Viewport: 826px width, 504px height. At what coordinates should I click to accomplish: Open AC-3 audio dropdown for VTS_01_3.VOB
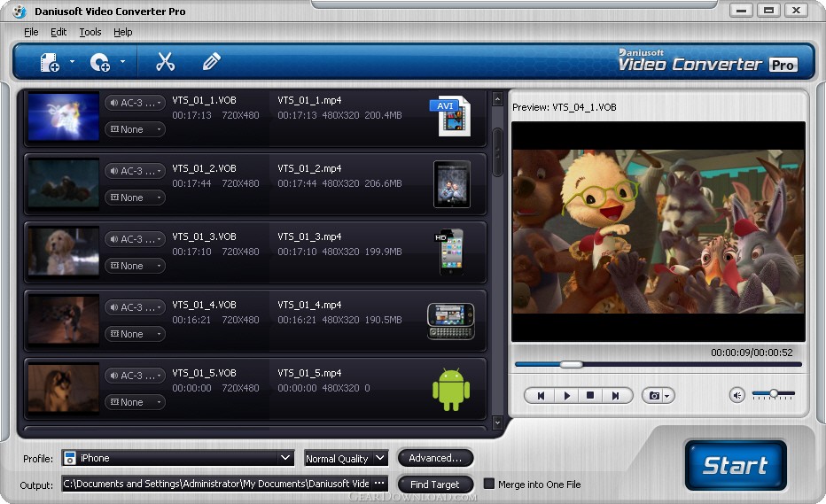pos(135,239)
